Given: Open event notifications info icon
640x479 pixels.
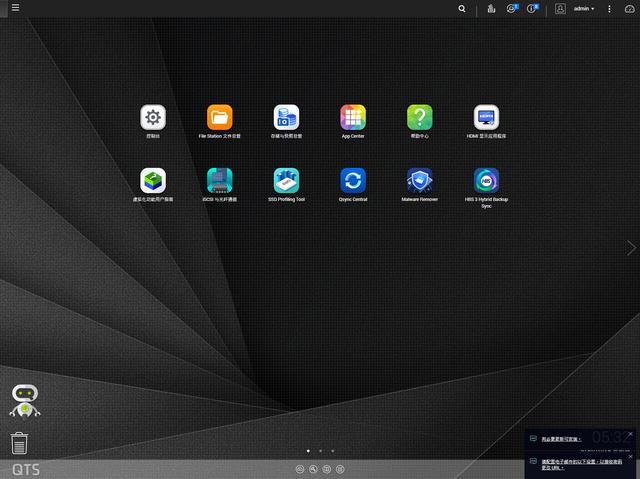Looking at the screenshot, I should [x=532, y=9].
